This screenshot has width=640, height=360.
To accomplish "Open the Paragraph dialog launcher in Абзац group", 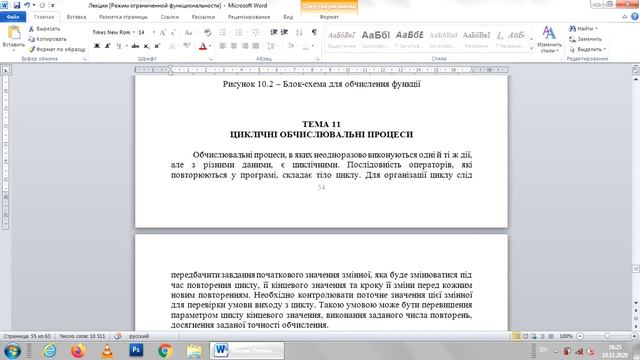I will tap(317, 59).
